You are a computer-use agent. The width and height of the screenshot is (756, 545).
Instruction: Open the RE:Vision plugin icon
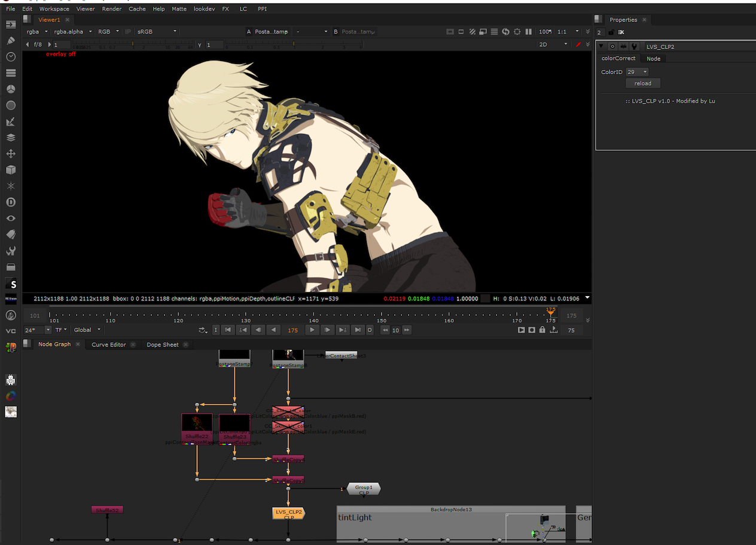[x=11, y=299]
